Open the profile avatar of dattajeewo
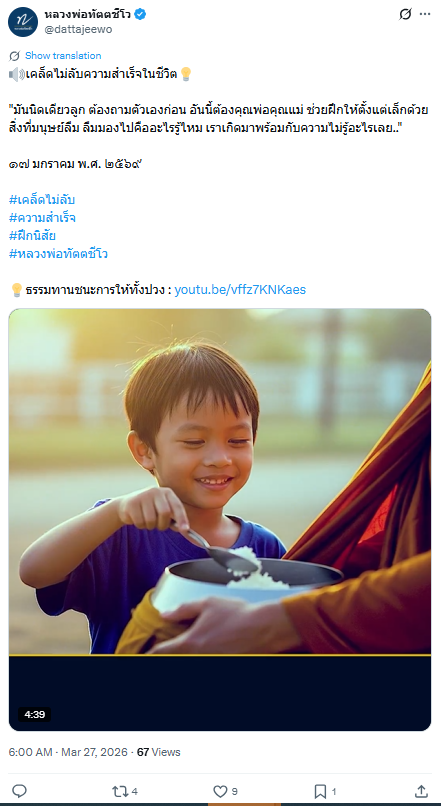The width and height of the screenshot is (441, 806). [x=23, y=22]
